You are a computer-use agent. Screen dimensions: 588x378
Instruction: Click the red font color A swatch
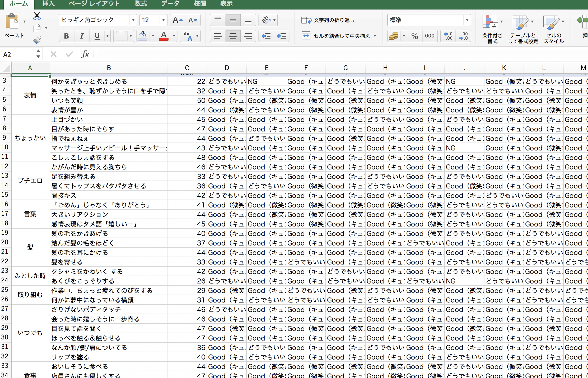(164, 36)
